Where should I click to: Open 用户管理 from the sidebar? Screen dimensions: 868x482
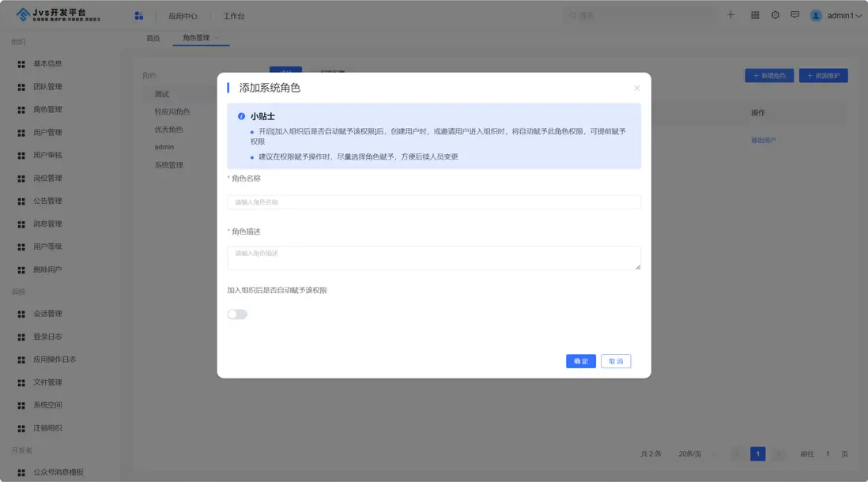[x=49, y=132]
